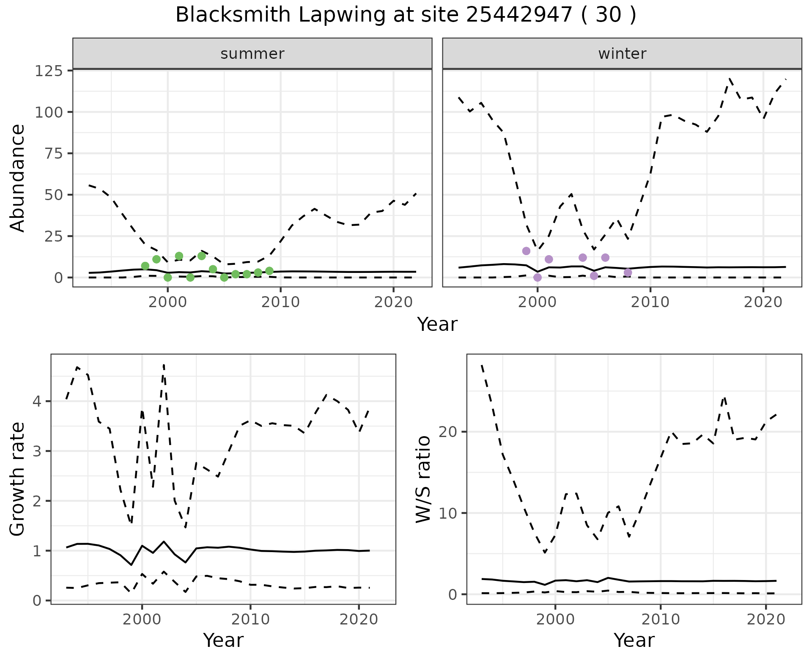
Task: Click the Year label under abundance panels
Action: pos(437,324)
